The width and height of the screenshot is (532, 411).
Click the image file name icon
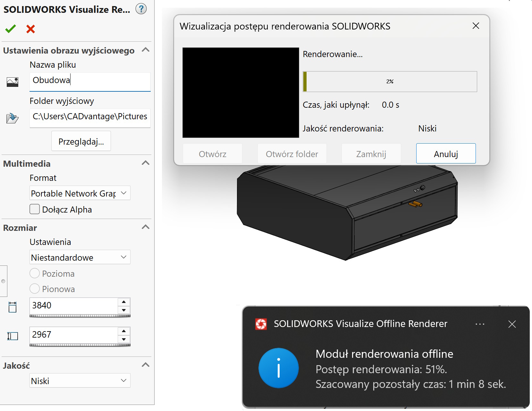[x=13, y=82]
